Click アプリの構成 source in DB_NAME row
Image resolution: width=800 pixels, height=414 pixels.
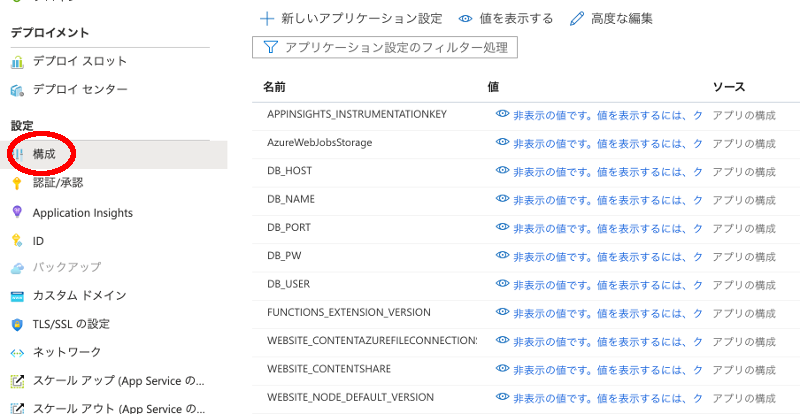(744, 200)
